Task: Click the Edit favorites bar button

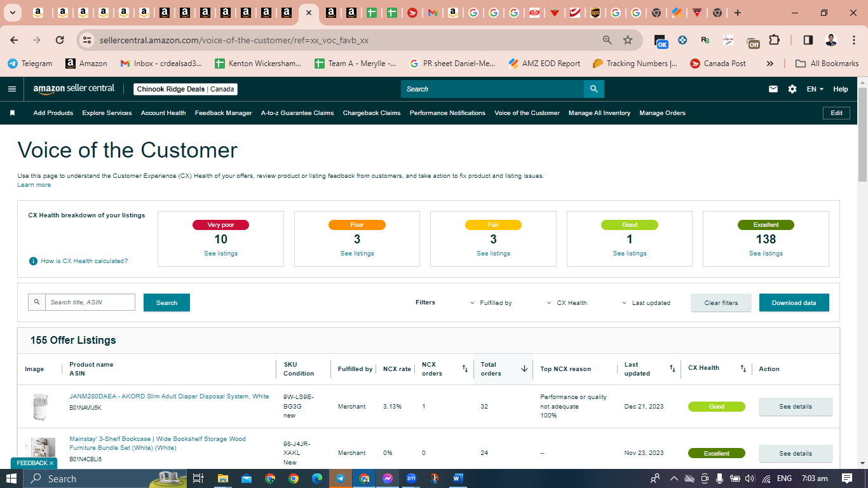Action: pyautogui.click(x=837, y=113)
